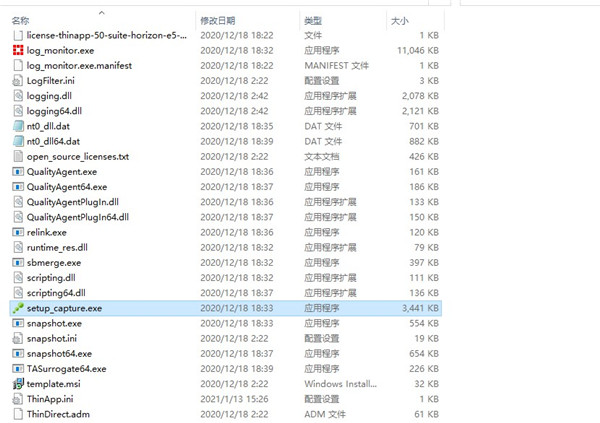Click the 11,046 KB size value
The width and height of the screenshot is (600, 423).
[418, 51]
